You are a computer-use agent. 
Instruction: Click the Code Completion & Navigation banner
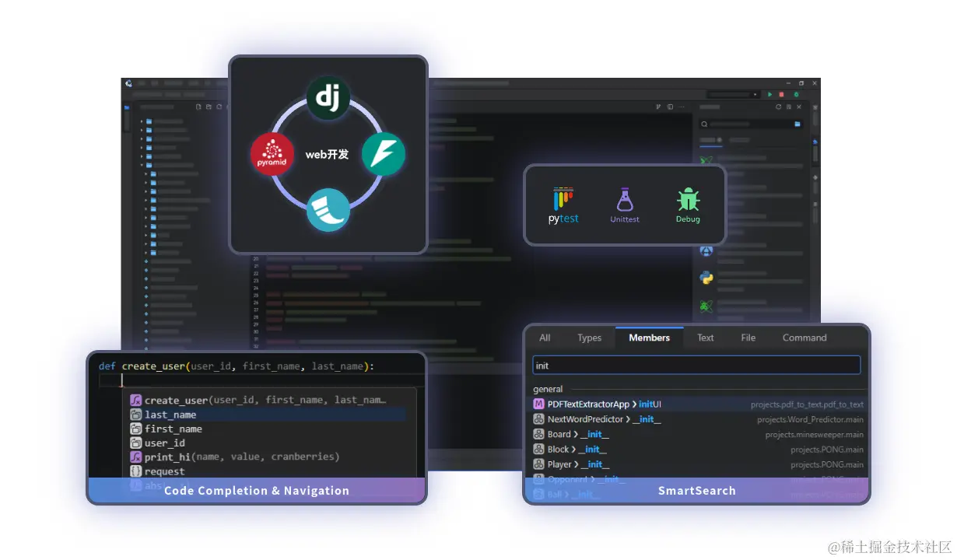[257, 491]
